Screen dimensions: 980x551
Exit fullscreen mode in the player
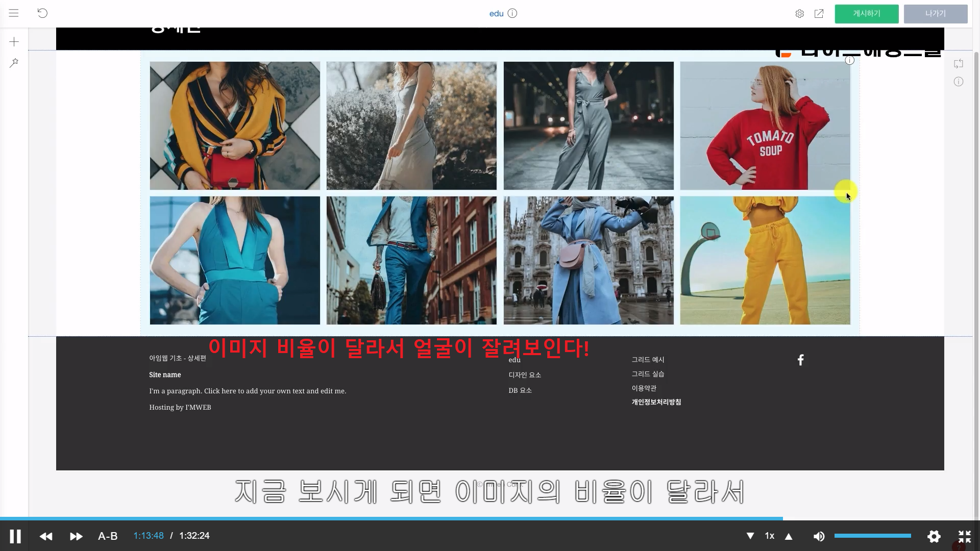tap(964, 536)
